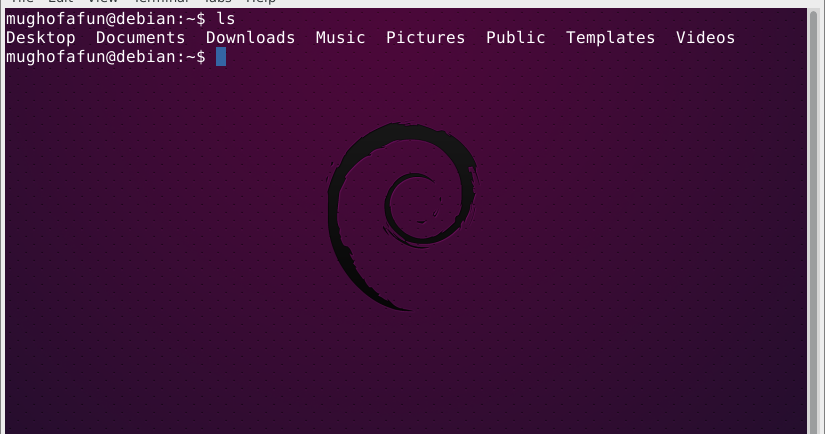Click the Videos directory name
Screen dimensions: 825x434
(706, 38)
